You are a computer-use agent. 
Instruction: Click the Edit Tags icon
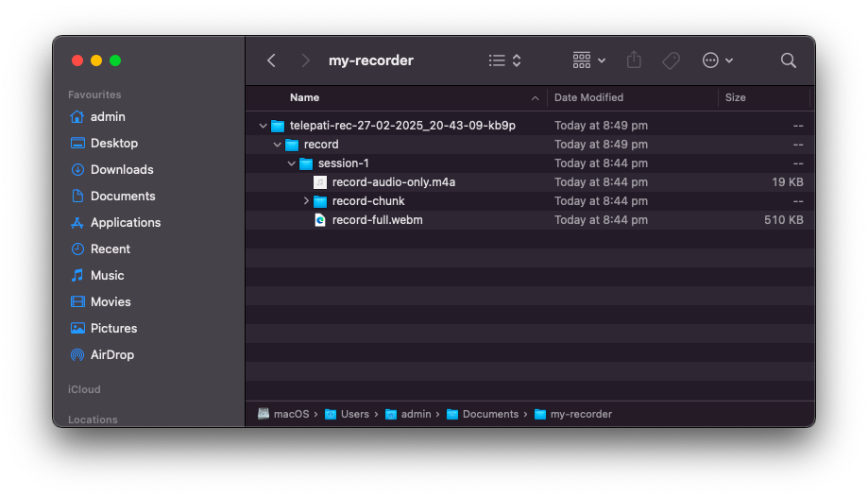point(672,60)
